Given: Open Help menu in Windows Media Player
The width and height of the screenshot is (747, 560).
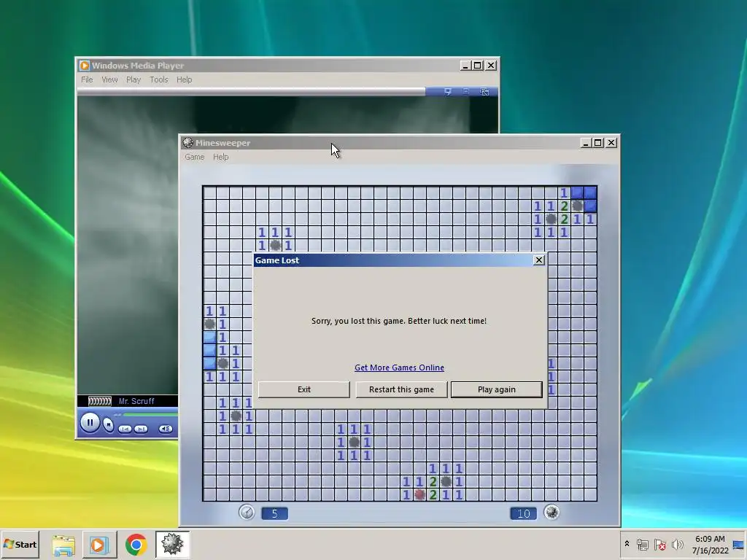Looking at the screenshot, I should (x=184, y=79).
